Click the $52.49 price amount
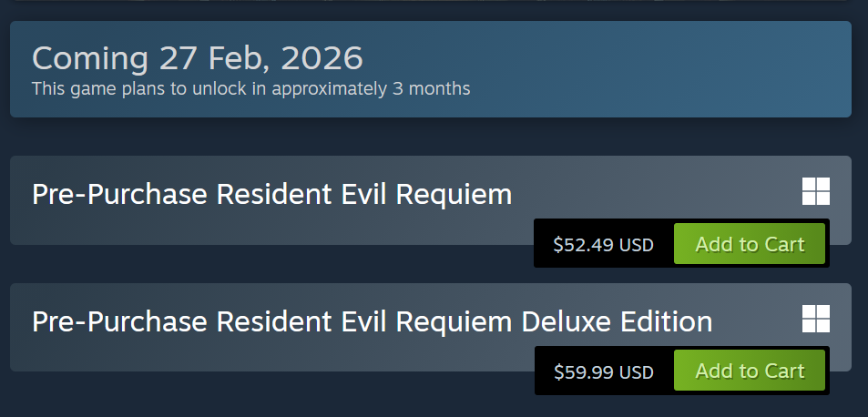 [x=584, y=245]
